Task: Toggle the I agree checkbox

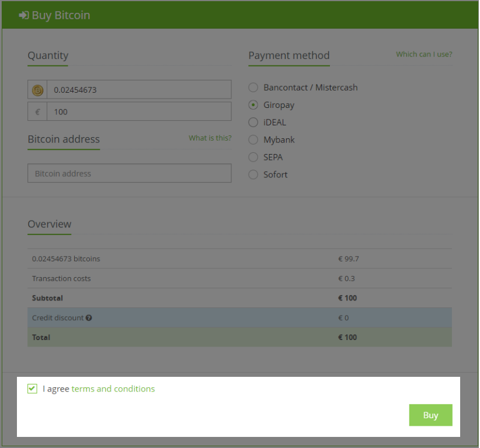Action: tap(33, 388)
